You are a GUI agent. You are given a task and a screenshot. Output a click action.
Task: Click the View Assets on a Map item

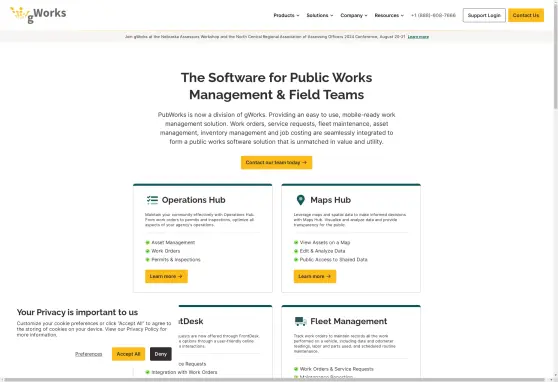pyautogui.click(x=325, y=242)
